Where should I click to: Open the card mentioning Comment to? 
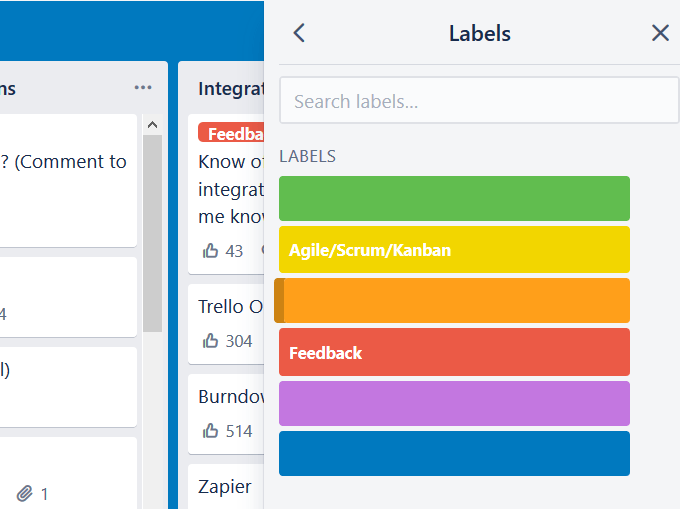click(x=68, y=180)
